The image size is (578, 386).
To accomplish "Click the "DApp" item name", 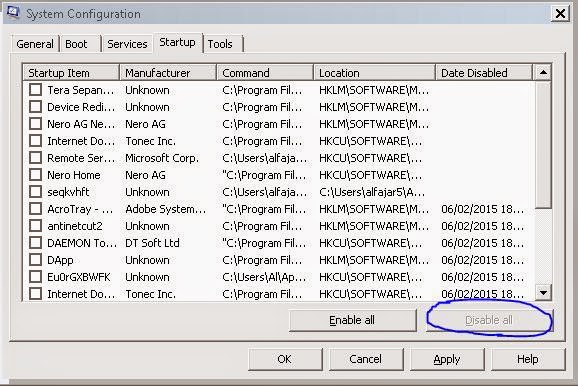I will [x=60, y=260].
